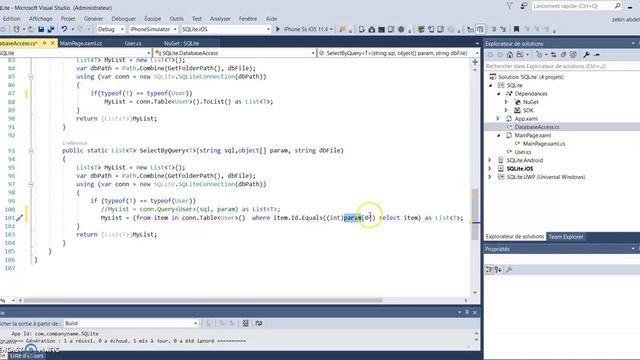640x360 pixels.
Task: Click the Home icon in Explorateur de solutions
Action: pos(510,55)
